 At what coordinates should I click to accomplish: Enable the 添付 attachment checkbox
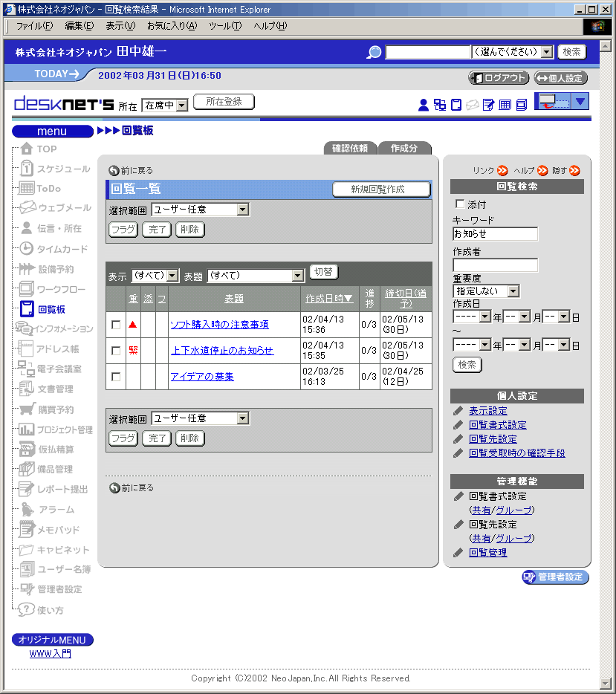(x=459, y=204)
